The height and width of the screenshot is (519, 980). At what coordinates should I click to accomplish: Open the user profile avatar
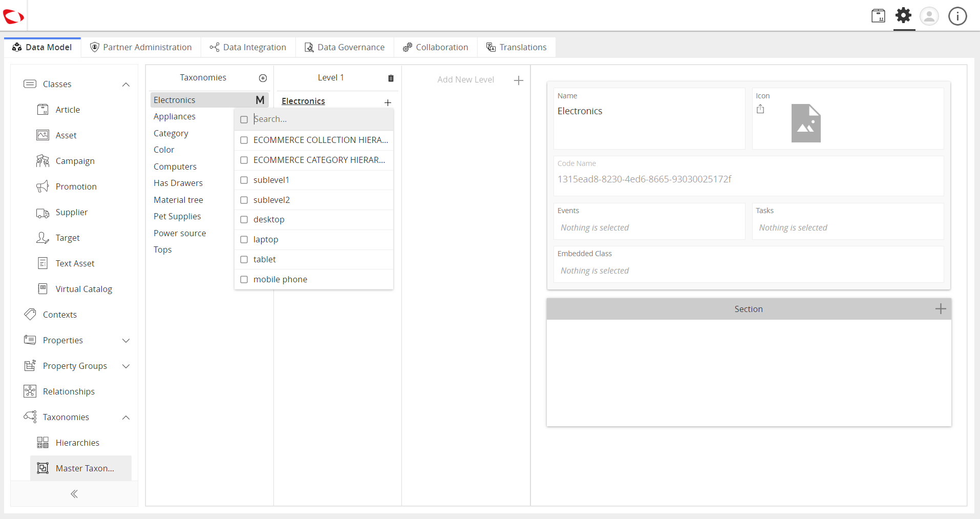929,16
